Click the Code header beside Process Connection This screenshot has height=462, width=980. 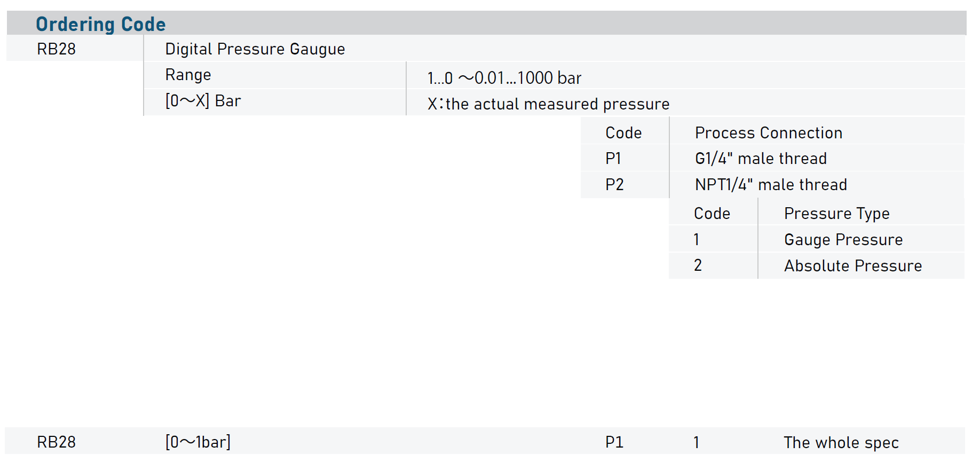tap(623, 133)
